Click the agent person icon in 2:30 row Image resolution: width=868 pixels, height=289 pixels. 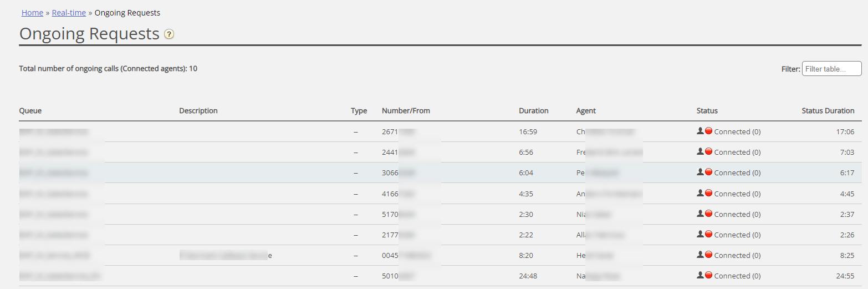(700, 214)
